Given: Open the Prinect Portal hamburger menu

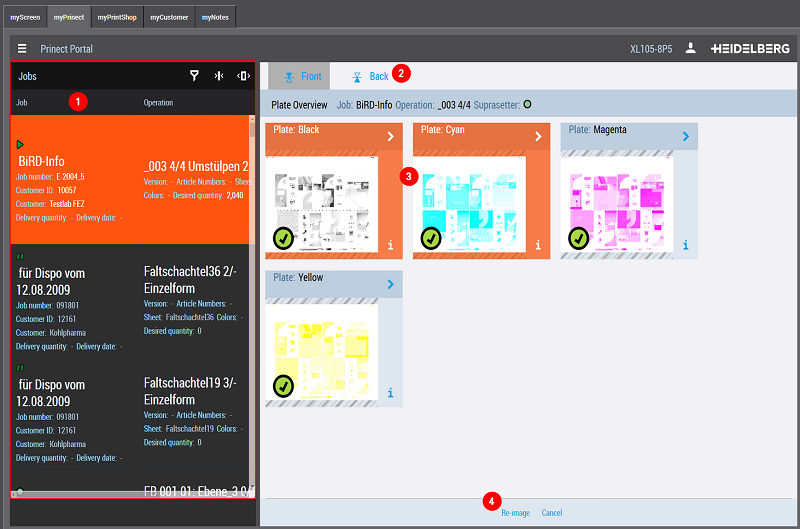Looking at the screenshot, I should tap(22, 48).
